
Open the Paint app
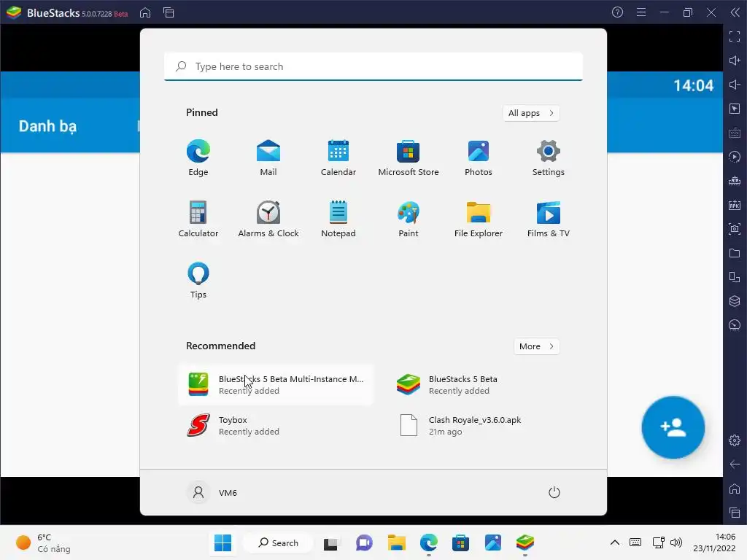409,219
